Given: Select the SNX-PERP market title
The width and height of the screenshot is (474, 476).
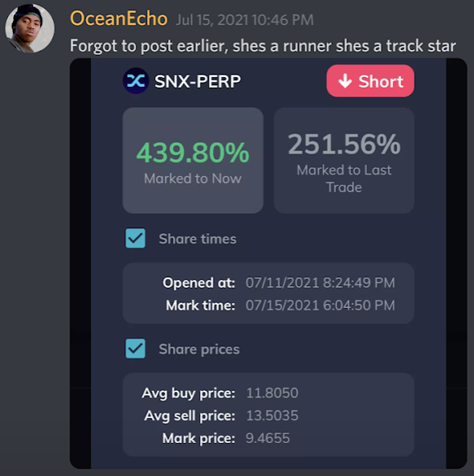Looking at the screenshot, I should [x=198, y=81].
